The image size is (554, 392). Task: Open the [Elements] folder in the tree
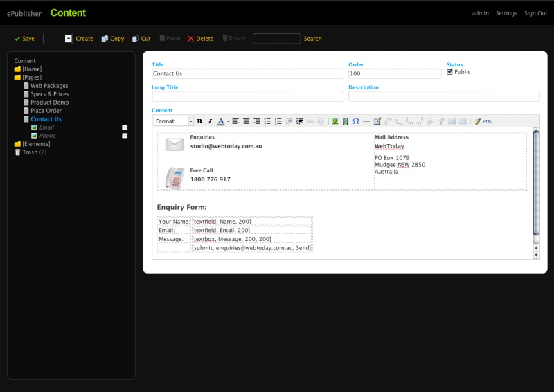(x=35, y=144)
